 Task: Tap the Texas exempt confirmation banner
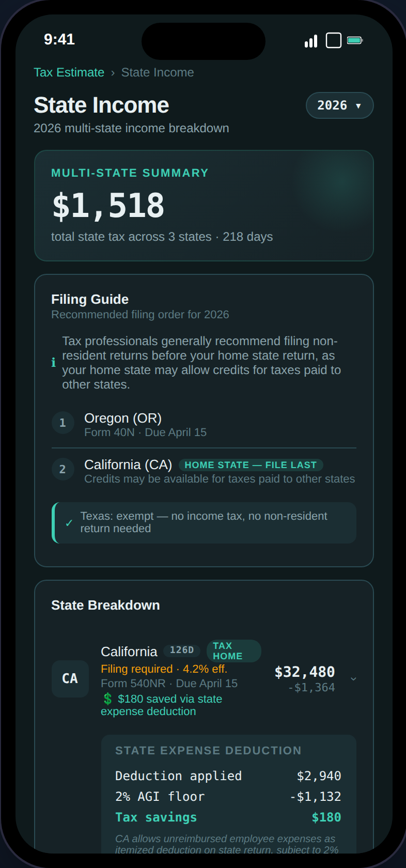[x=204, y=523]
